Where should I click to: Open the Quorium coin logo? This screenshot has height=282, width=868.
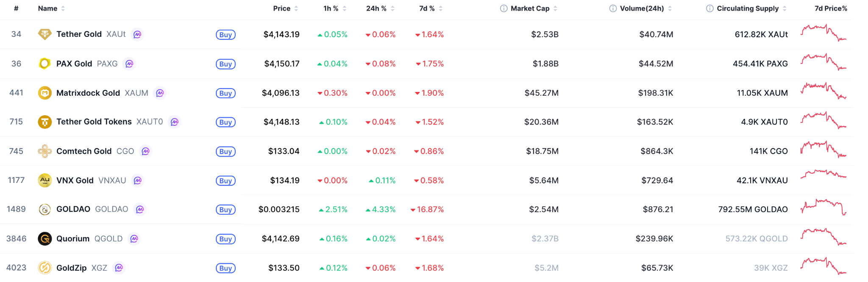click(45, 239)
